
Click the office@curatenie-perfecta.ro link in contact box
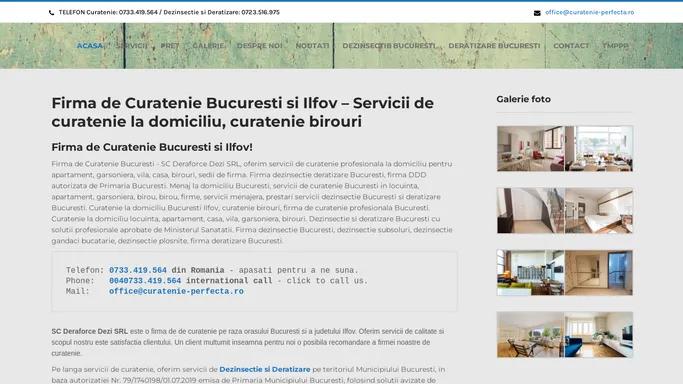coord(176,291)
